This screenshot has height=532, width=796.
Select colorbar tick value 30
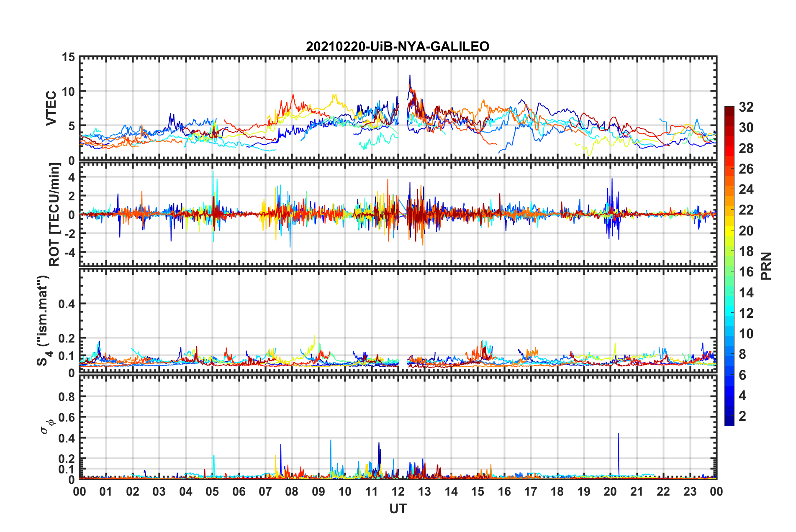[x=746, y=128]
